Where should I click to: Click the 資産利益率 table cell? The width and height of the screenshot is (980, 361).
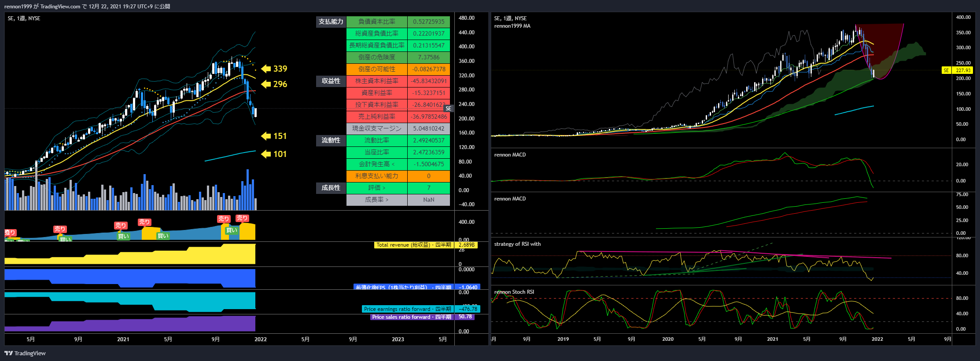pyautogui.click(x=377, y=93)
